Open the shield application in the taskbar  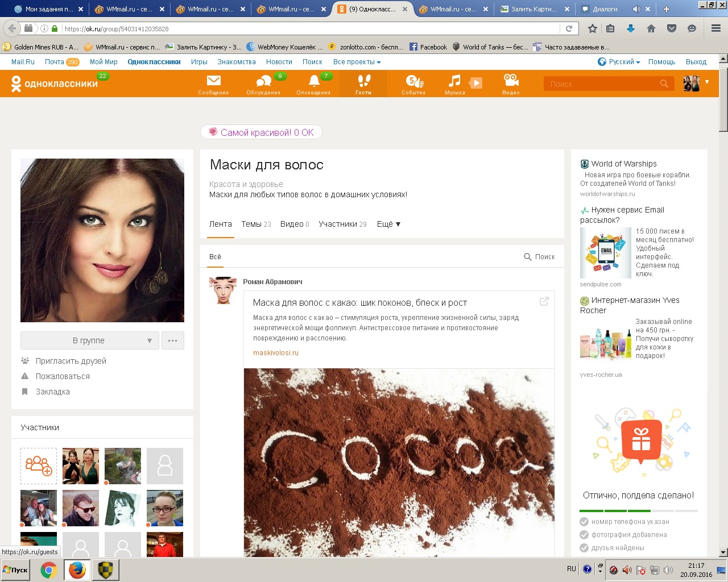point(106,570)
